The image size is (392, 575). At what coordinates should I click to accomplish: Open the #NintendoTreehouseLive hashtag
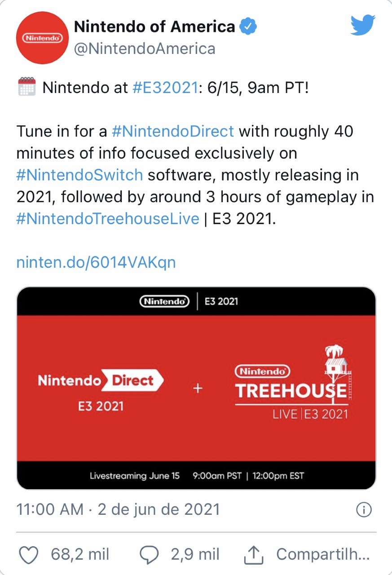click(x=108, y=218)
